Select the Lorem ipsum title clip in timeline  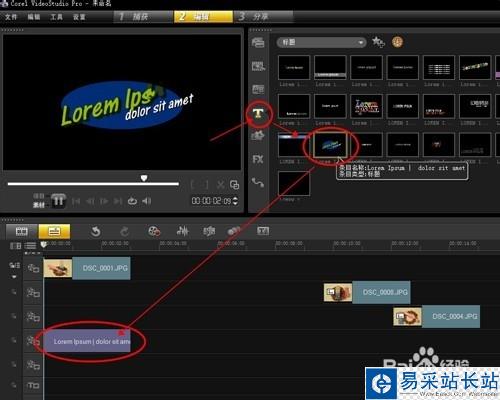[87, 341]
